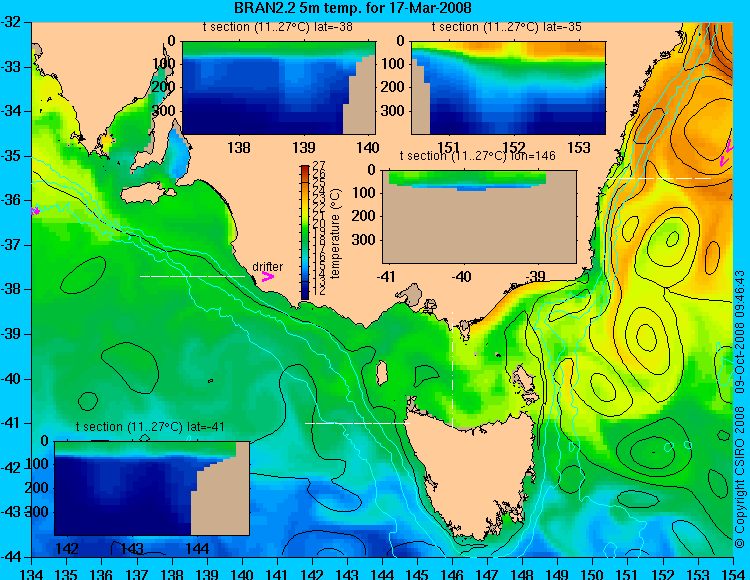Click the white dashed section line off the east coast
The image size is (750, 580).
click(659, 178)
